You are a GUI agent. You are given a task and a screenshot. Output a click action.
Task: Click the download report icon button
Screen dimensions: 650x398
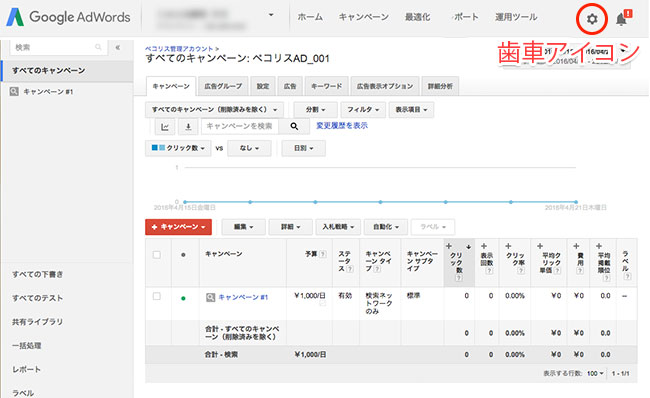(188, 126)
